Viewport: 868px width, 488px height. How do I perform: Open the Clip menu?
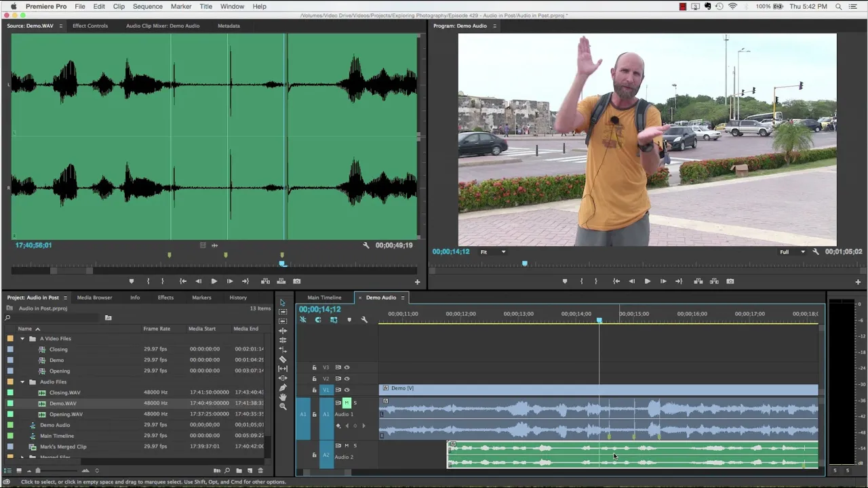click(119, 6)
